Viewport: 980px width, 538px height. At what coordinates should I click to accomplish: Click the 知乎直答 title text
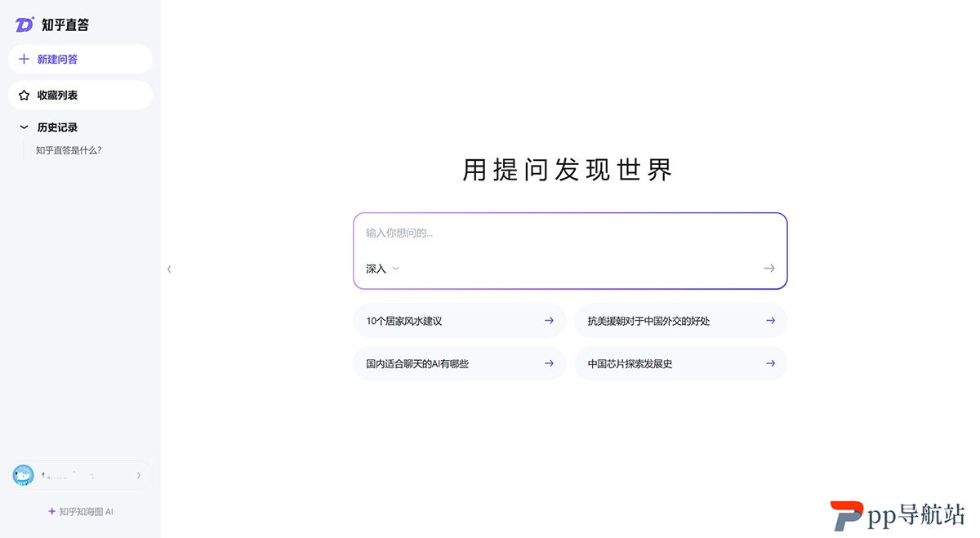click(x=65, y=25)
